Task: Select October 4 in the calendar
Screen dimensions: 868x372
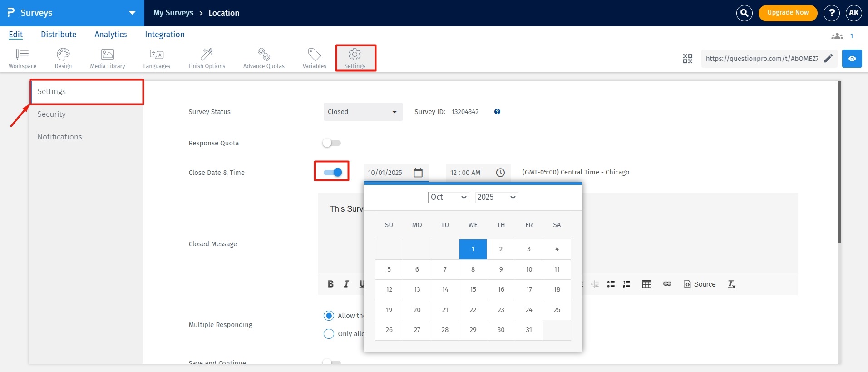Action: click(557, 249)
